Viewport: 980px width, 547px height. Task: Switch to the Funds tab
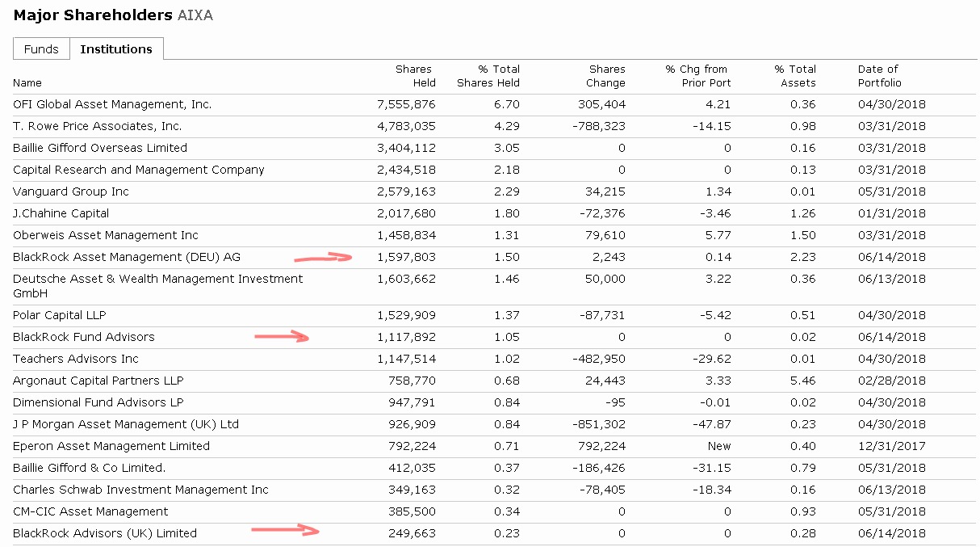click(41, 49)
